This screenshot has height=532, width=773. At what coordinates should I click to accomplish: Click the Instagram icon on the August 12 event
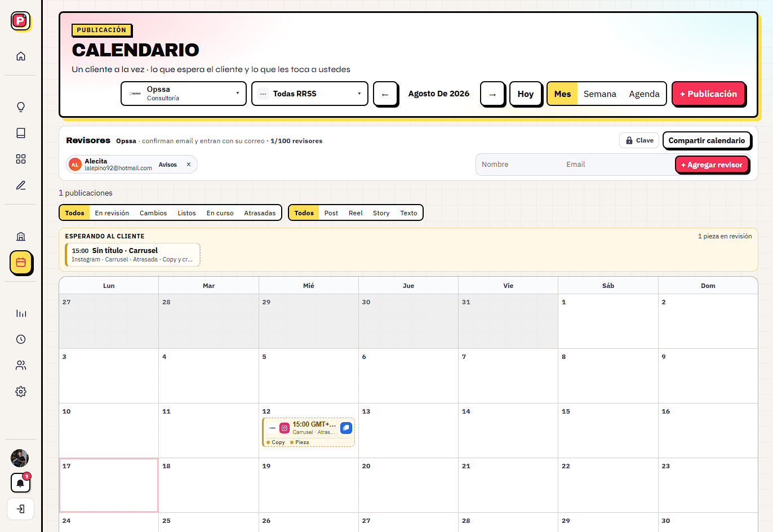pos(285,428)
